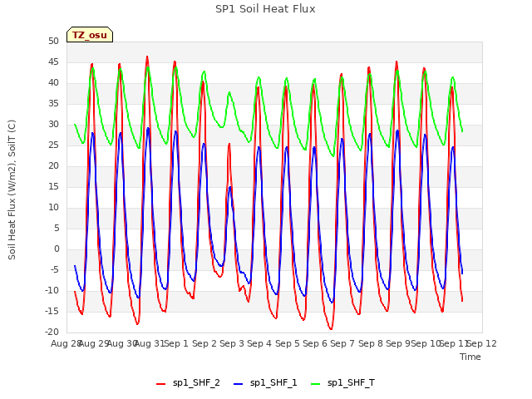This screenshot has width=532, height=399.
Task: Click the y-axis value 35
Action: coord(53,103)
